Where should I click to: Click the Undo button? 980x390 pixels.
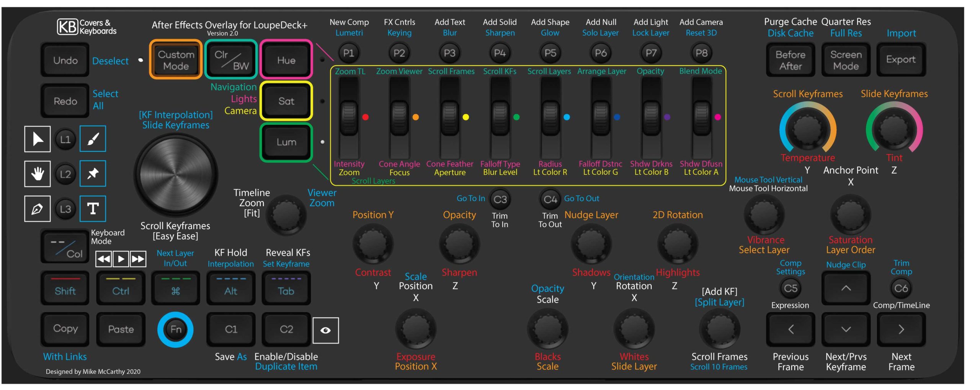(x=65, y=60)
